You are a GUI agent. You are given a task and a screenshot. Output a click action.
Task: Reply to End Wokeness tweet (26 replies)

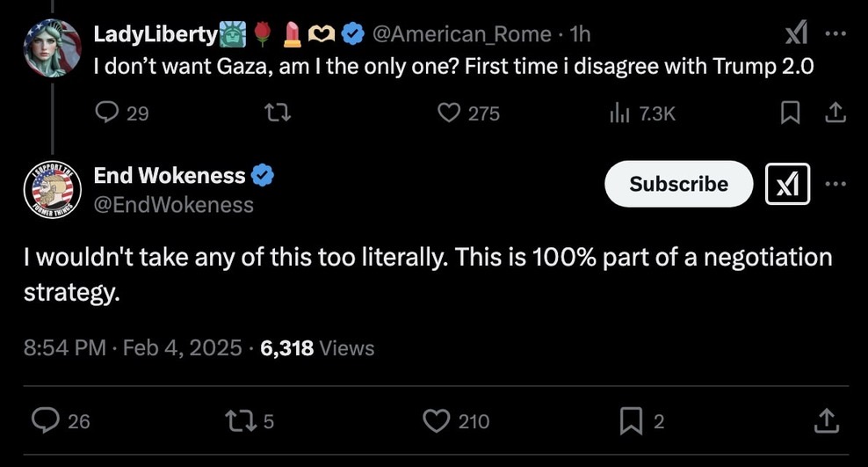coord(46,421)
